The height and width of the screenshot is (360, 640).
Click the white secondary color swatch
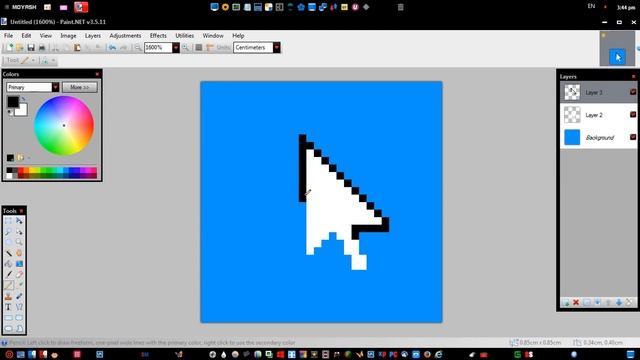[x=22, y=111]
